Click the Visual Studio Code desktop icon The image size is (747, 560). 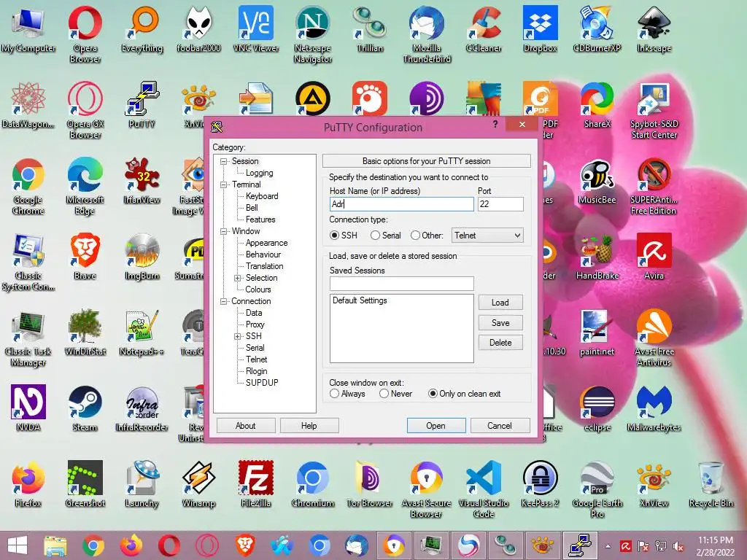pos(484,488)
